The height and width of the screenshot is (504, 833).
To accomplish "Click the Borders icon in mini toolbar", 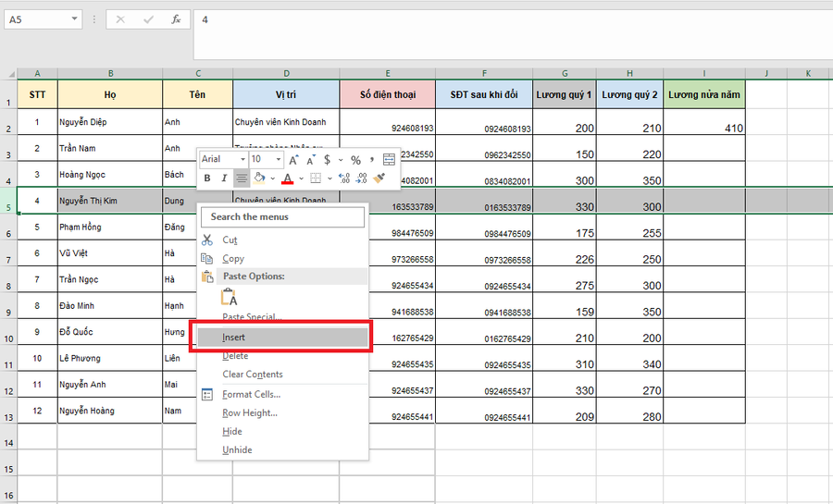I will pos(316,178).
